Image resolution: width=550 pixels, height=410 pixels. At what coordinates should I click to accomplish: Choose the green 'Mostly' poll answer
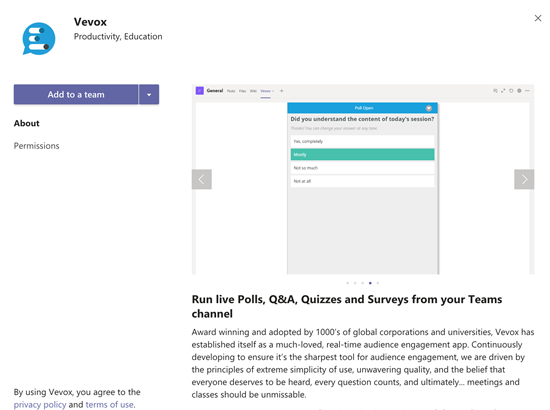pos(362,155)
